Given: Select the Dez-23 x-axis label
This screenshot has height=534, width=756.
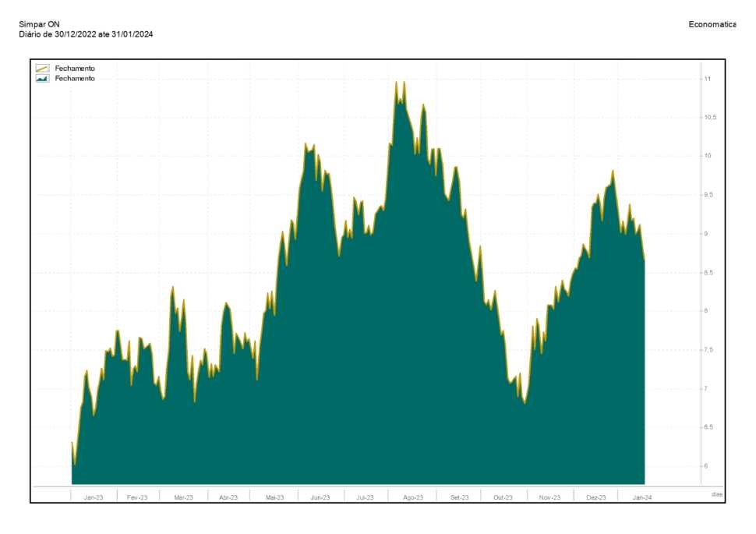Looking at the screenshot, I should pos(596,497).
